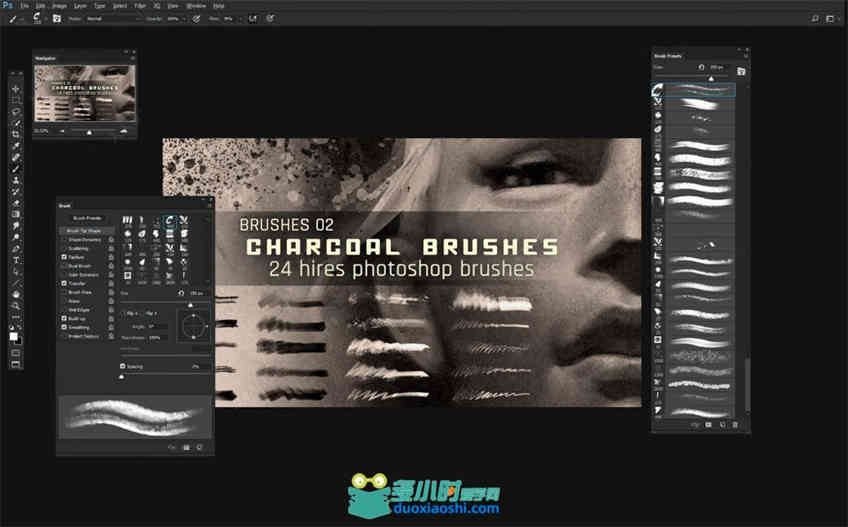
Task: Select the Zoom tool
Action: tap(16, 306)
